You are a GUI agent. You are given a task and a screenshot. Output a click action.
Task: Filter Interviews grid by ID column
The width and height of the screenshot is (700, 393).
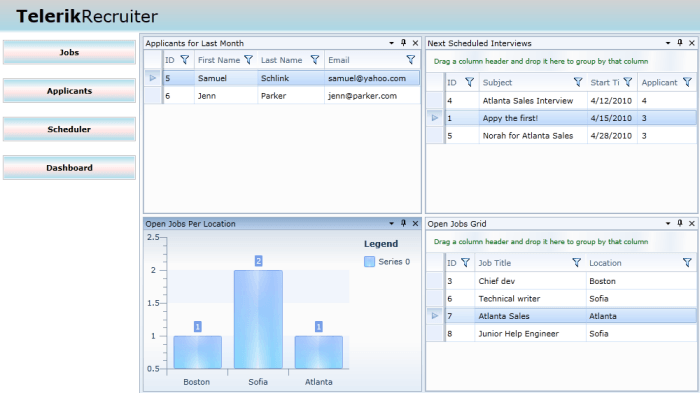(469, 82)
